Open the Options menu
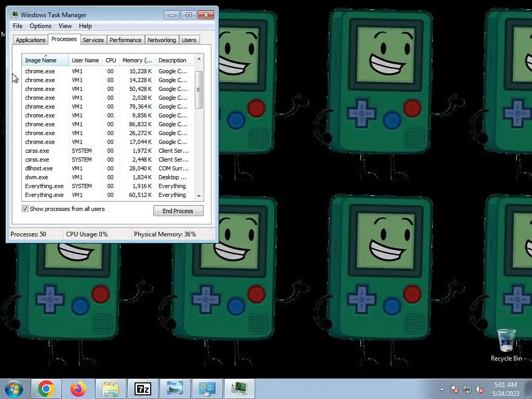This screenshot has height=399, width=532. pos(41,26)
